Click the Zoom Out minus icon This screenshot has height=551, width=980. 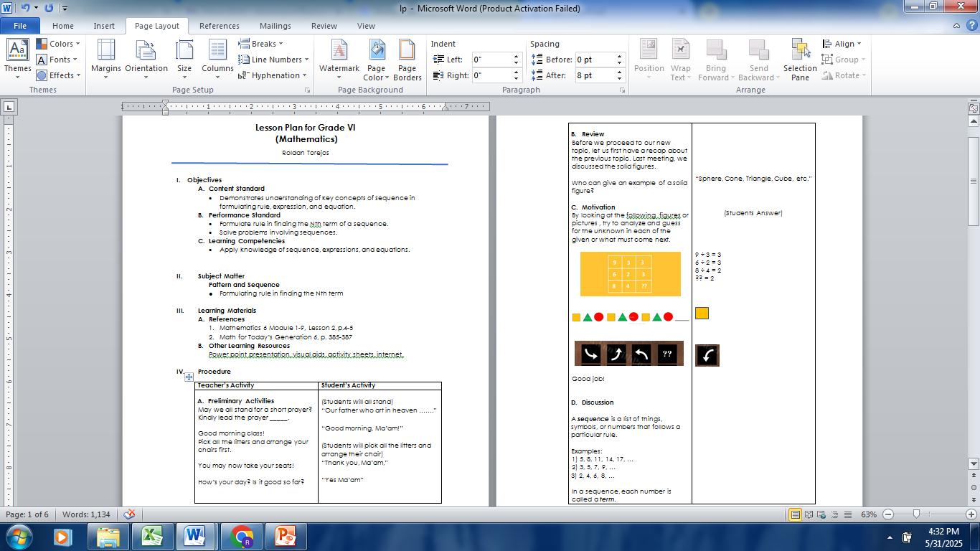pos(888,514)
